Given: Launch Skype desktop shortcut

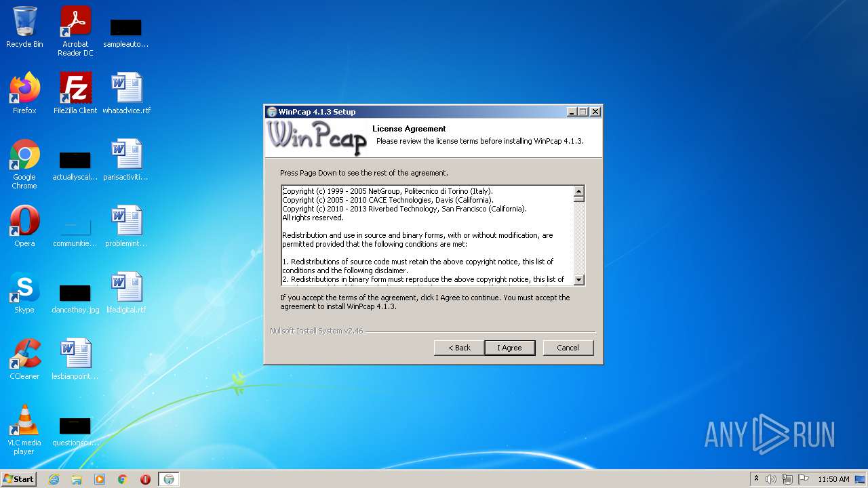Looking at the screenshot, I should tap(24, 293).
